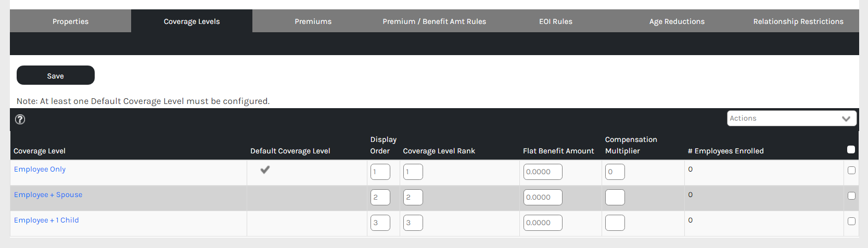The image size is (868, 248).
Task: Go to Premium / Benefit Amt Rules tab
Action: (434, 21)
